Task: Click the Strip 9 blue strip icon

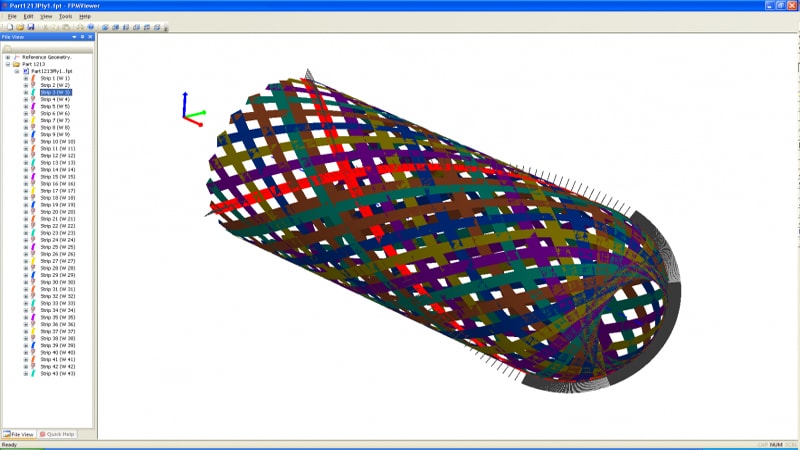Action: click(34, 135)
